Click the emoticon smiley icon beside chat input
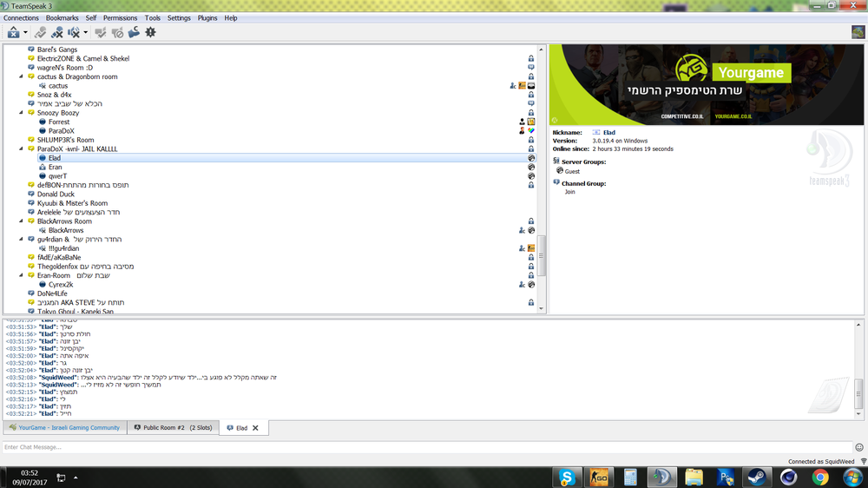 point(859,447)
